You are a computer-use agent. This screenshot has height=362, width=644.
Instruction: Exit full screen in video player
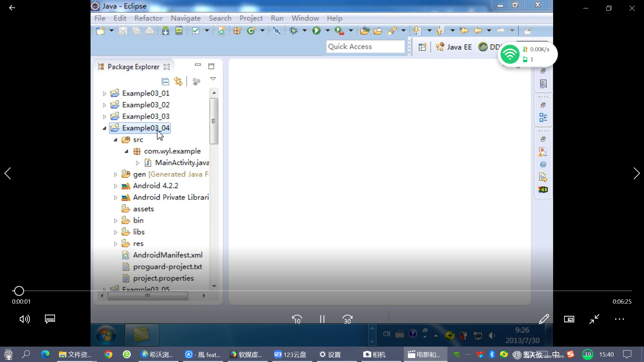(x=594, y=319)
